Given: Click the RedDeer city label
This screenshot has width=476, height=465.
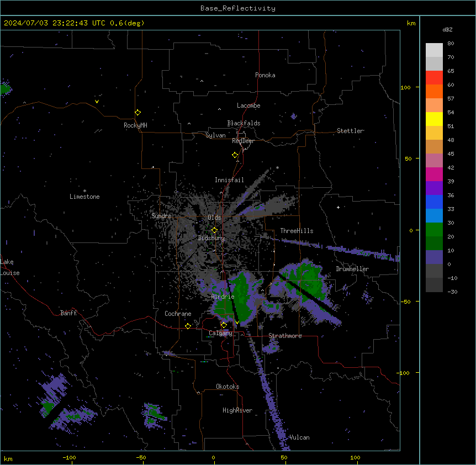Looking at the screenshot, I should click(243, 141).
